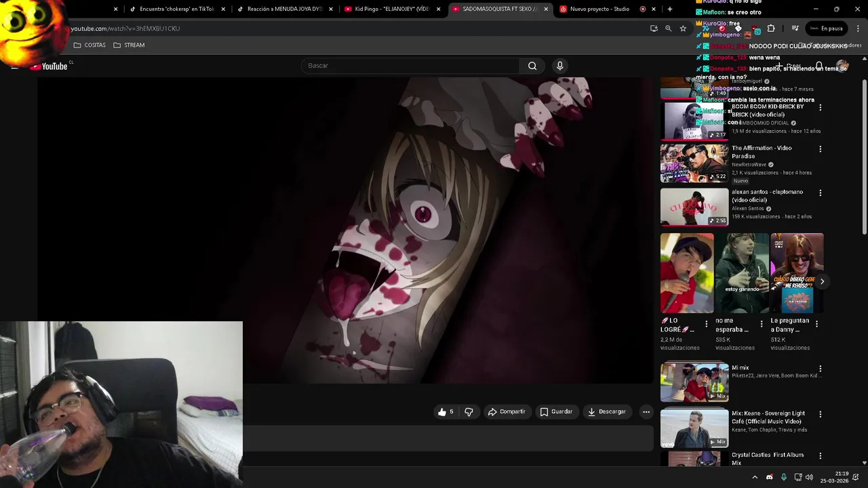Image resolution: width=868 pixels, height=488 pixels.
Task: Click the browser address bar URL
Action: click(125, 28)
